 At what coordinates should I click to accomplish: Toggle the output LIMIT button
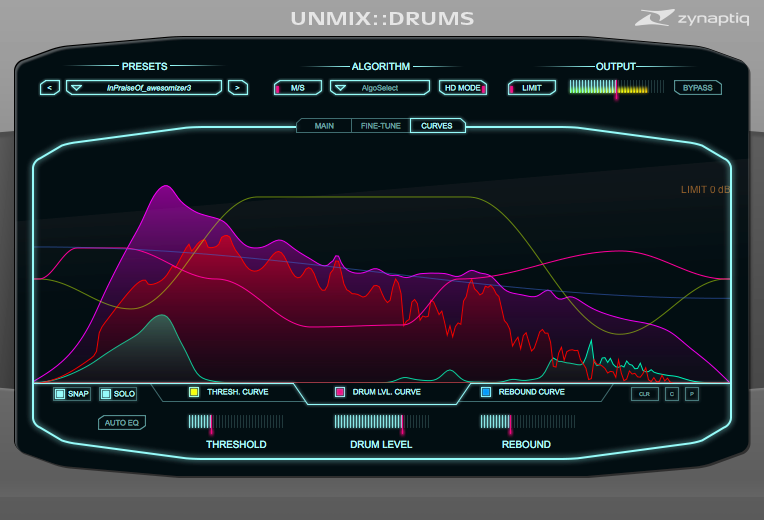[532, 88]
